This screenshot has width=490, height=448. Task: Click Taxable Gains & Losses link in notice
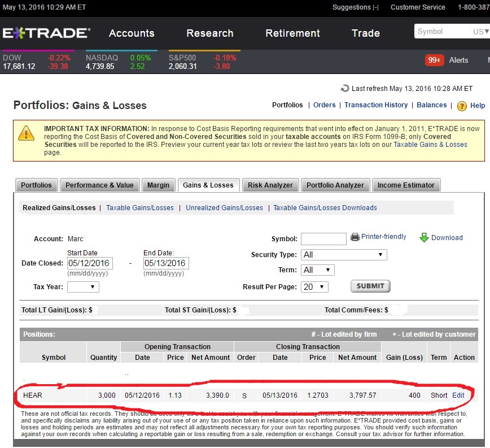pyautogui.click(x=430, y=145)
